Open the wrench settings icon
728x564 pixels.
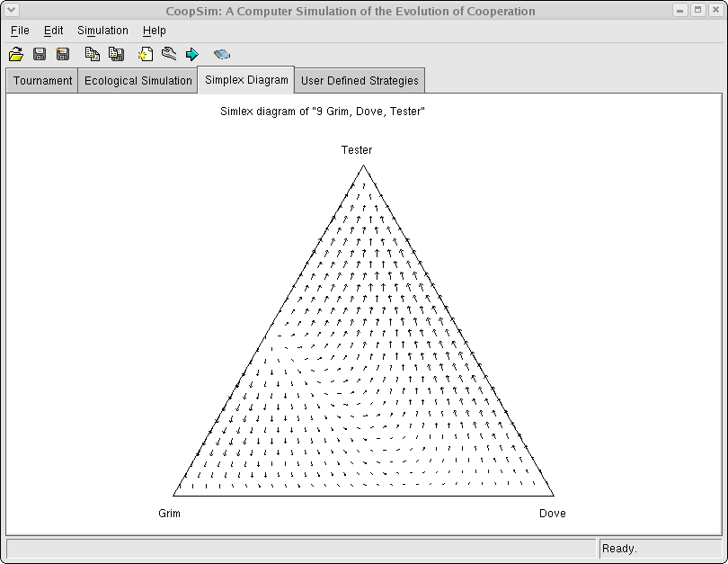tap(169, 54)
